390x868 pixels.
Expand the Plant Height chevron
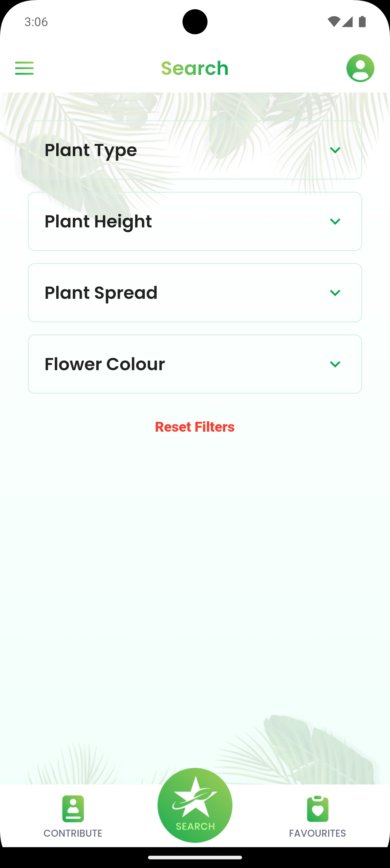[x=335, y=222]
